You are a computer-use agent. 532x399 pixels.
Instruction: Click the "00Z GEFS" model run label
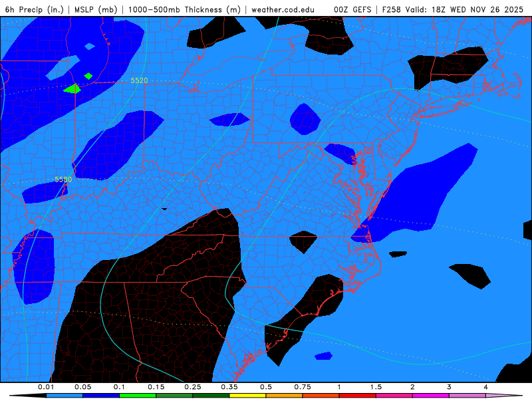[352, 9]
